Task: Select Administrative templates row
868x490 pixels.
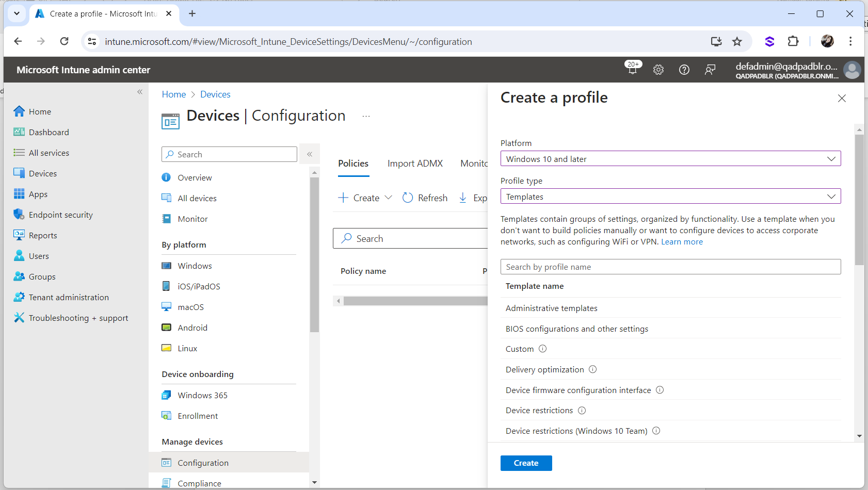Action: point(670,308)
